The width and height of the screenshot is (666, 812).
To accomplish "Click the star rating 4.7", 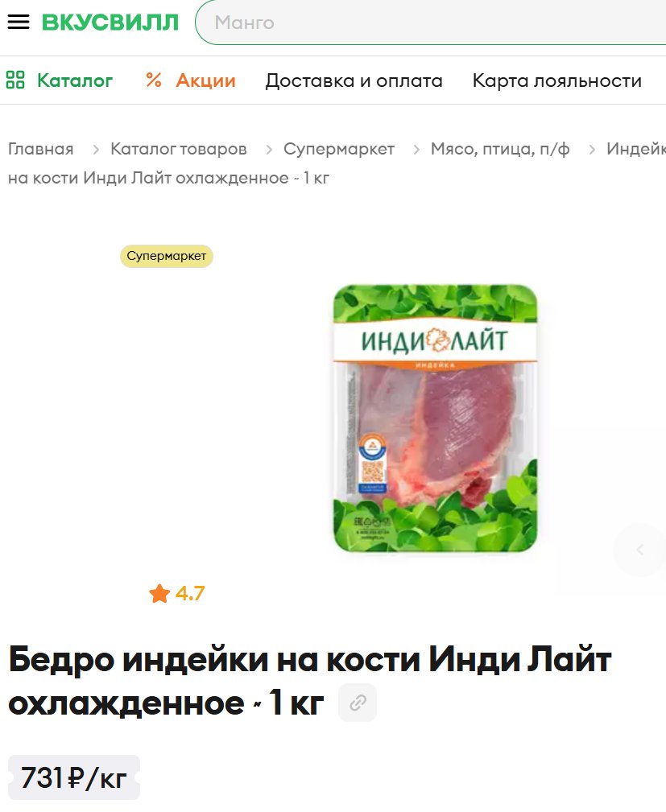I will click(177, 593).
